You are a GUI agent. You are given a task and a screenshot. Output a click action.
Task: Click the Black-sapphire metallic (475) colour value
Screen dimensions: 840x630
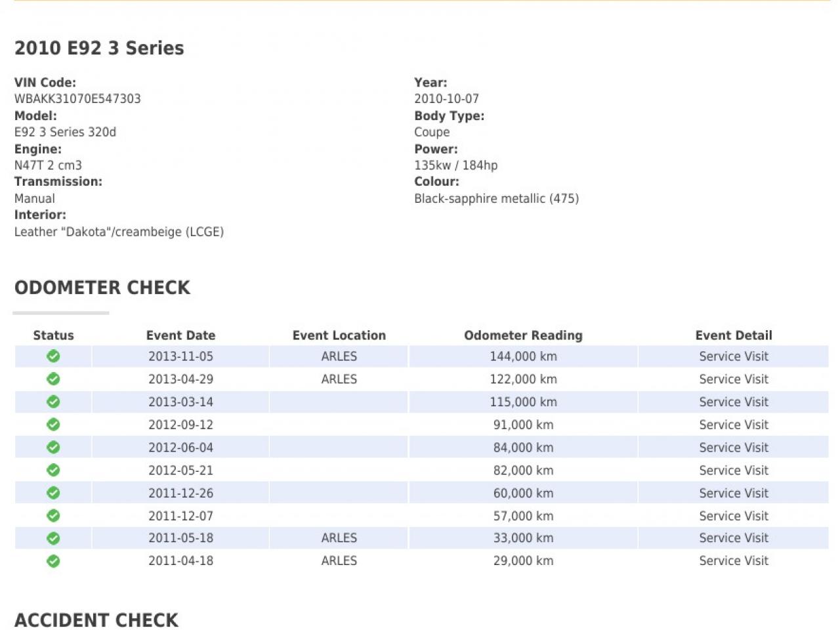click(496, 199)
